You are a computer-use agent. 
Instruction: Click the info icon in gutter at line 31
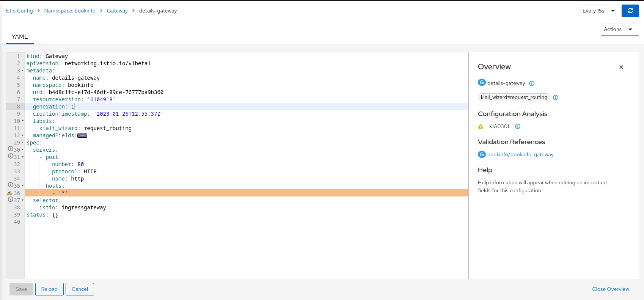[10, 157]
